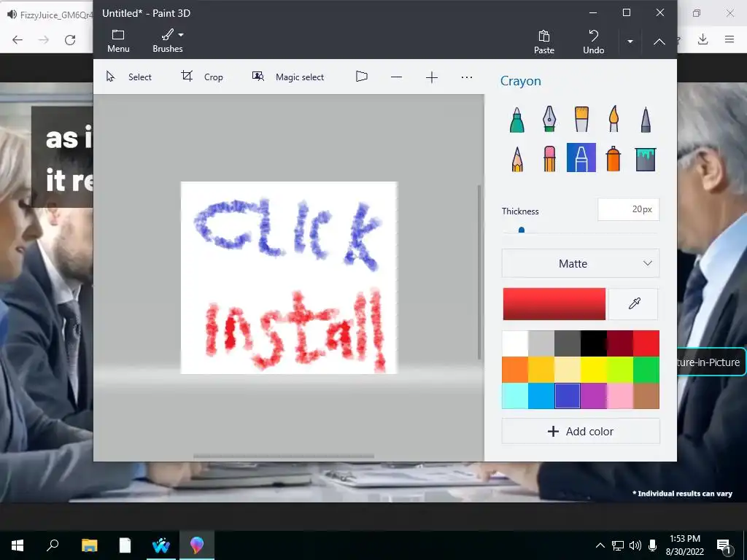Viewport: 747px width, 560px height.
Task: Click the canvas horizontal scrollbar
Action: click(284, 456)
